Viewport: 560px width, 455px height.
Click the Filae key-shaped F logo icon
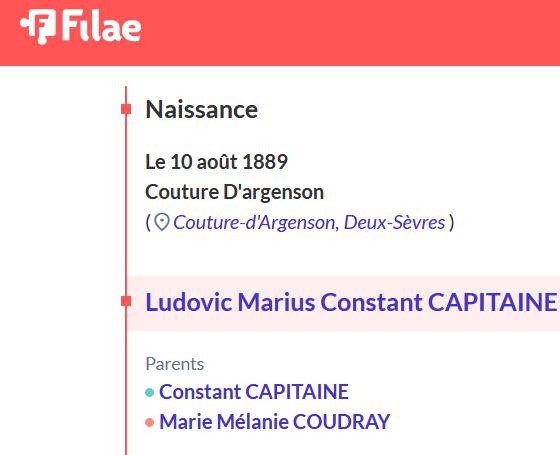pyautogui.click(x=38, y=27)
